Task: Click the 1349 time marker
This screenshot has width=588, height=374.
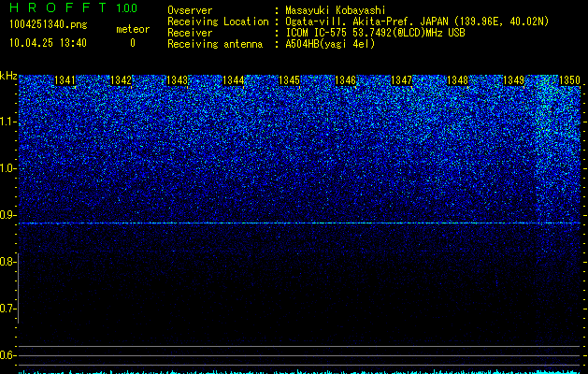Action: [514, 80]
